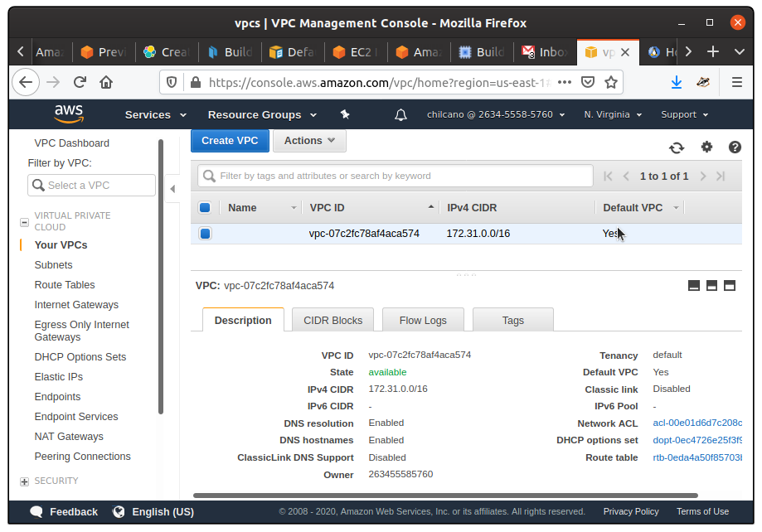Image resolution: width=762 pixels, height=532 pixels.
Task: Collapse the left navigation sidebar arrow
Action: (172, 188)
